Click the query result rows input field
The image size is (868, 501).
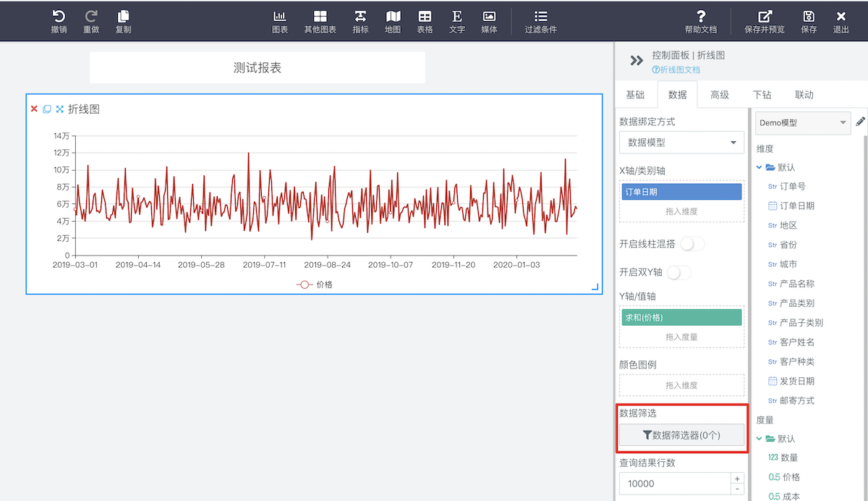click(x=676, y=484)
